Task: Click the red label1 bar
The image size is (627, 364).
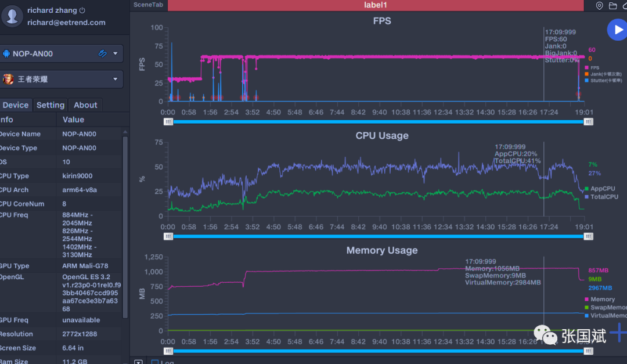Action: click(x=375, y=5)
